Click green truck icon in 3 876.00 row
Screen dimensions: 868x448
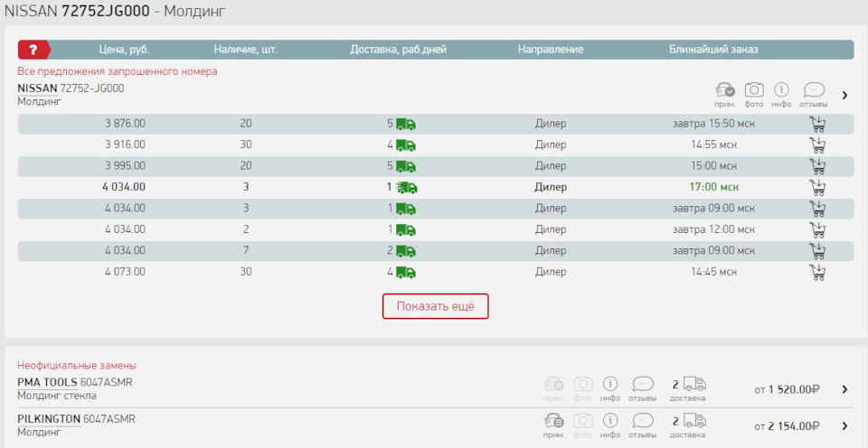[x=406, y=125]
